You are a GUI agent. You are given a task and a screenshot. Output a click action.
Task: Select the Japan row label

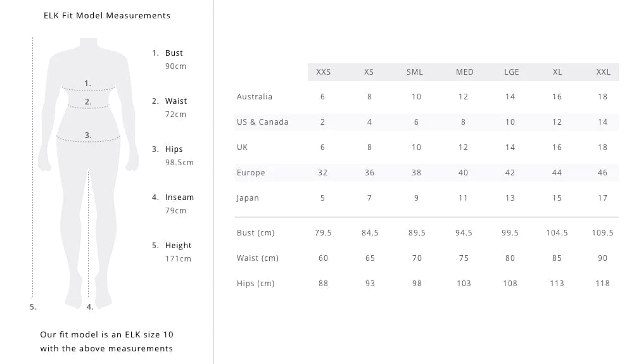pyautogui.click(x=248, y=198)
